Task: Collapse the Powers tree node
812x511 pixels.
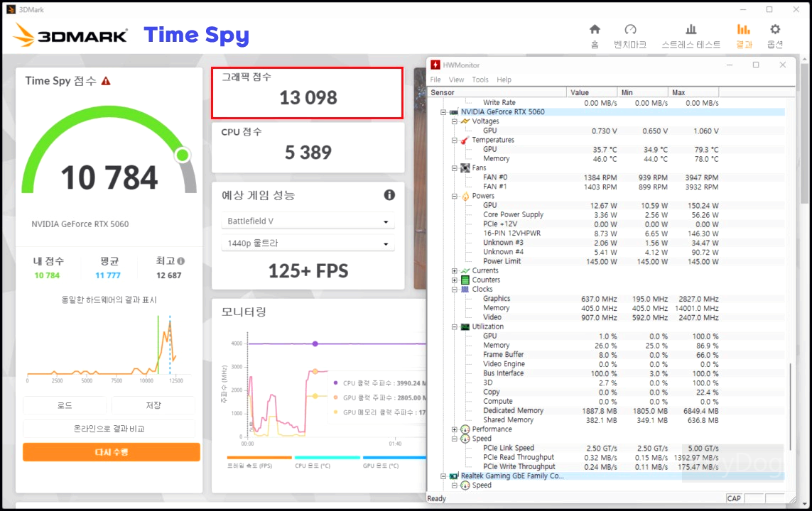Action: (454, 196)
